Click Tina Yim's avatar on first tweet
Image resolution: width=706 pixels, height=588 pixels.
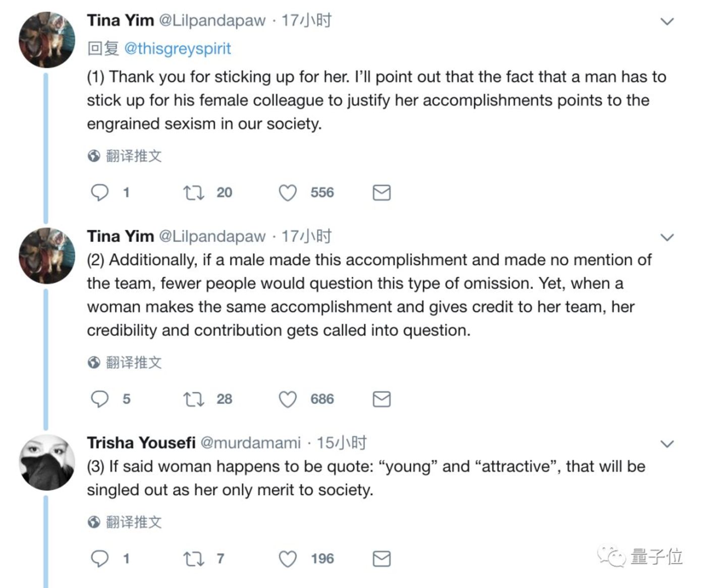click(46, 40)
